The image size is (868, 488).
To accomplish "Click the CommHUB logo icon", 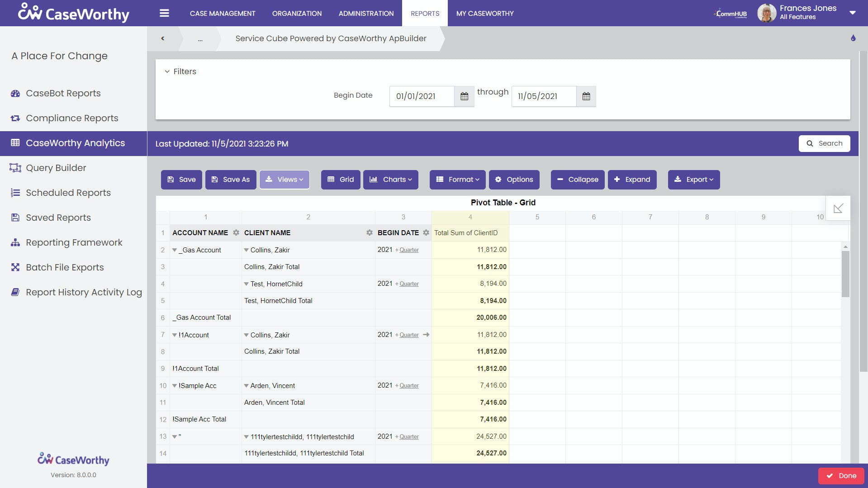I will 730,14.
